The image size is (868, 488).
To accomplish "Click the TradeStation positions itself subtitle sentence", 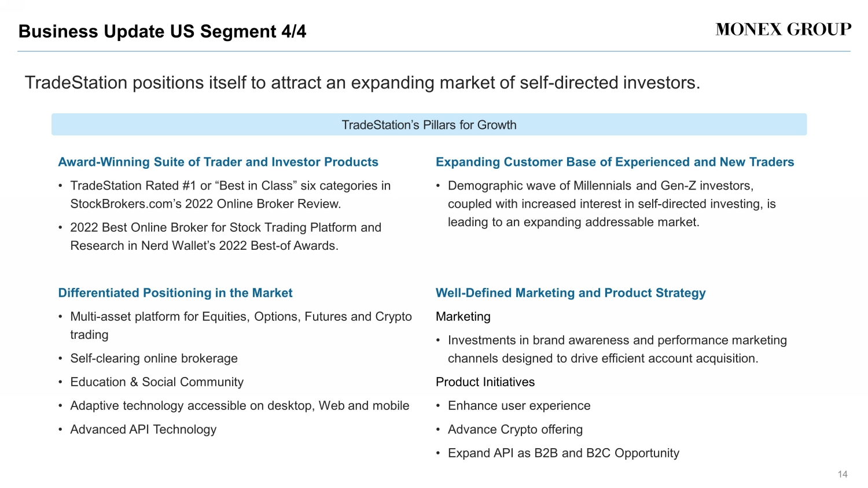I will [x=362, y=83].
